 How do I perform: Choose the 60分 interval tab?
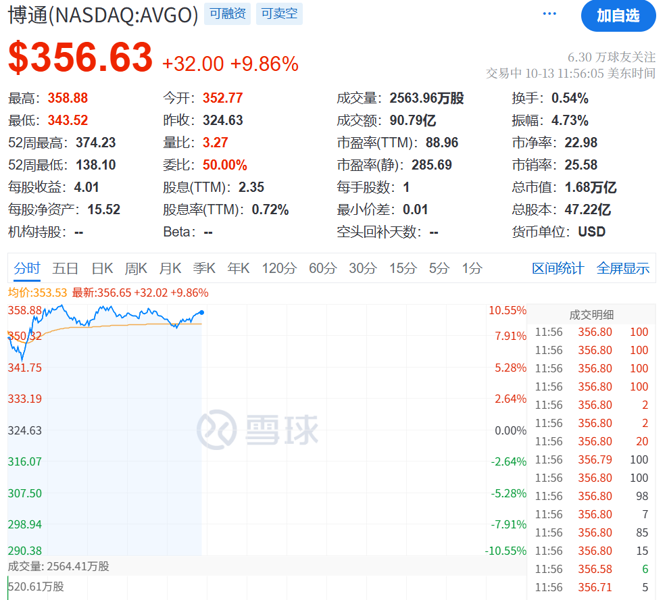(323, 268)
